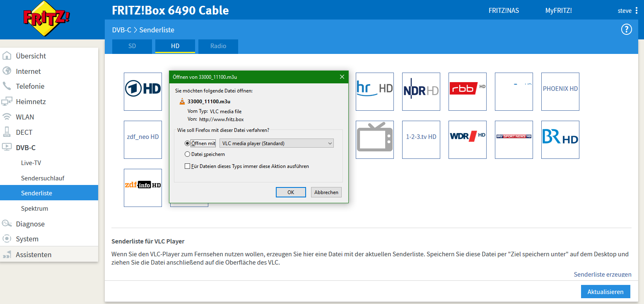
Task: Select the 1-2-3.tv HD channel tile
Action: 421,140
